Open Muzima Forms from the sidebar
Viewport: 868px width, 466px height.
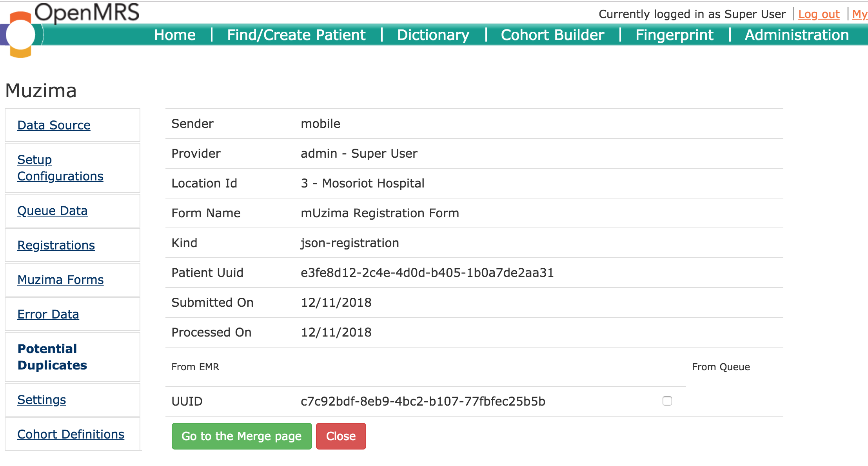click(61, 280)
